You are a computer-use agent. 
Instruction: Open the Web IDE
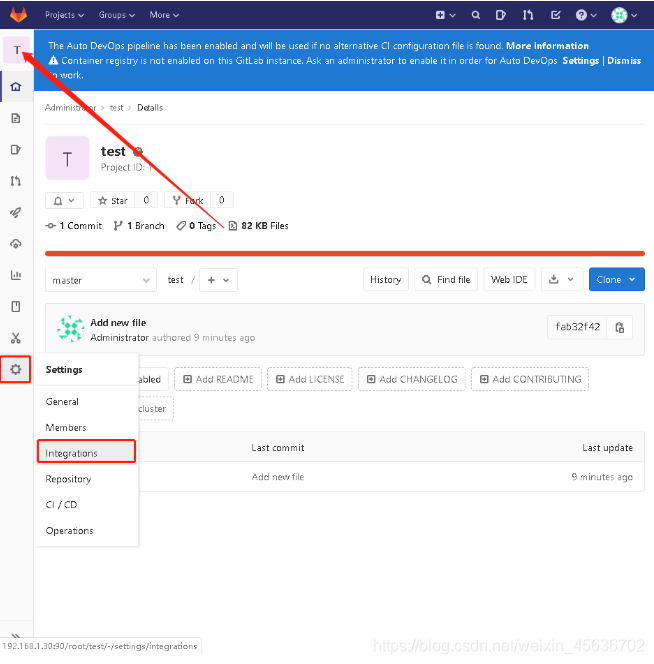[x=509, y=279]
